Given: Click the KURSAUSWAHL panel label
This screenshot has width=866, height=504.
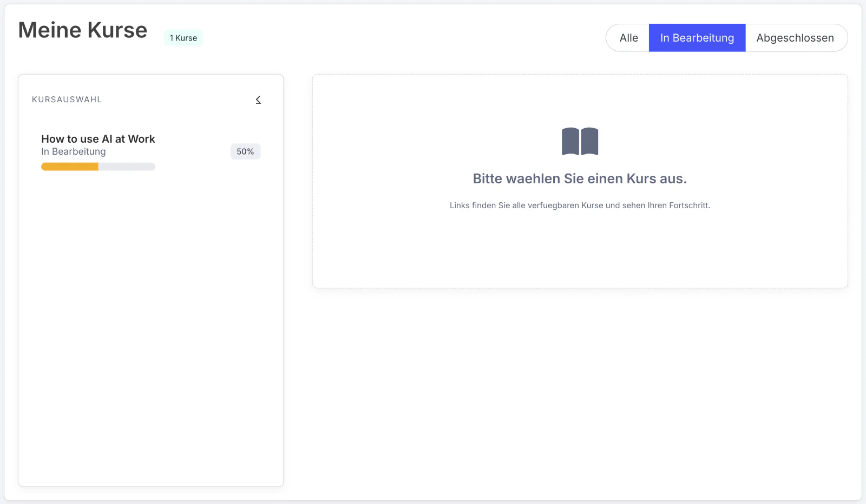Looking at the screenshot, I should [x=67, y=100].
